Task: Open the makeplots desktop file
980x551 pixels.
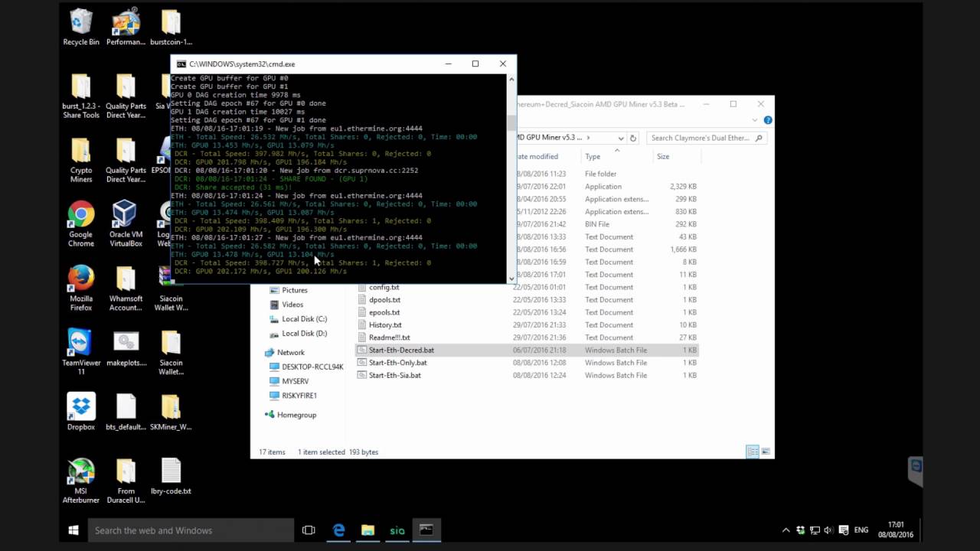Action: 126,348
